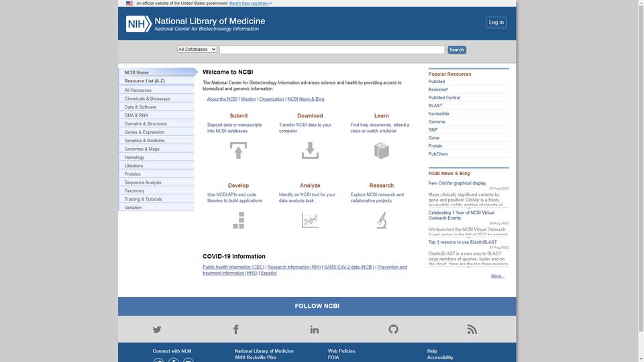Open the About the NCBI link
Image resolution: width=644 pixels, height=362 pixels.
point(222,99)
